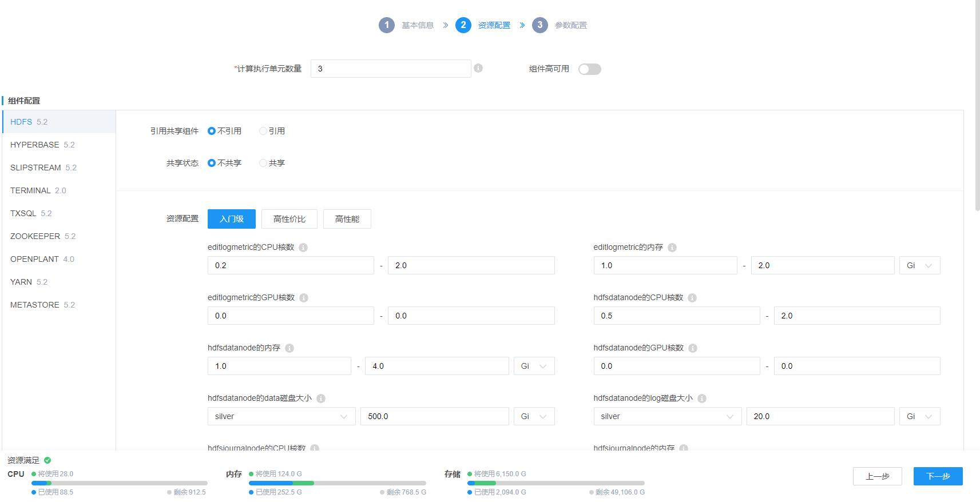Select TERMINAL 2.0 component
Screen dimensions: 980x502
click(59, 190)
